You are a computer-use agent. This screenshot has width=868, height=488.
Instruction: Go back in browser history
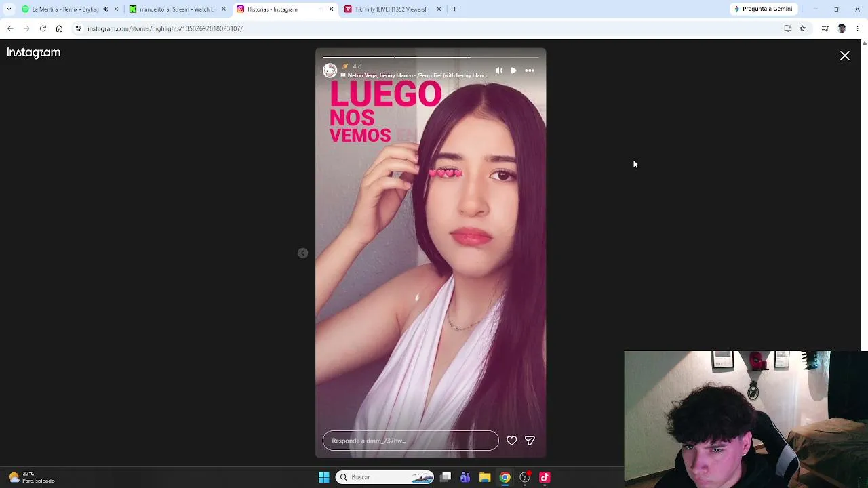click(10, 28)
